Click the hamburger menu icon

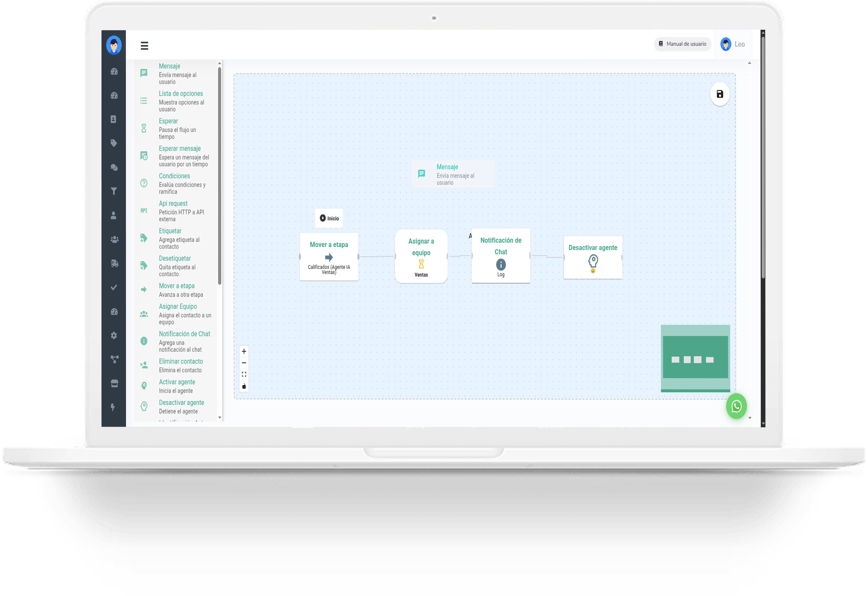[x=144, y=46]
